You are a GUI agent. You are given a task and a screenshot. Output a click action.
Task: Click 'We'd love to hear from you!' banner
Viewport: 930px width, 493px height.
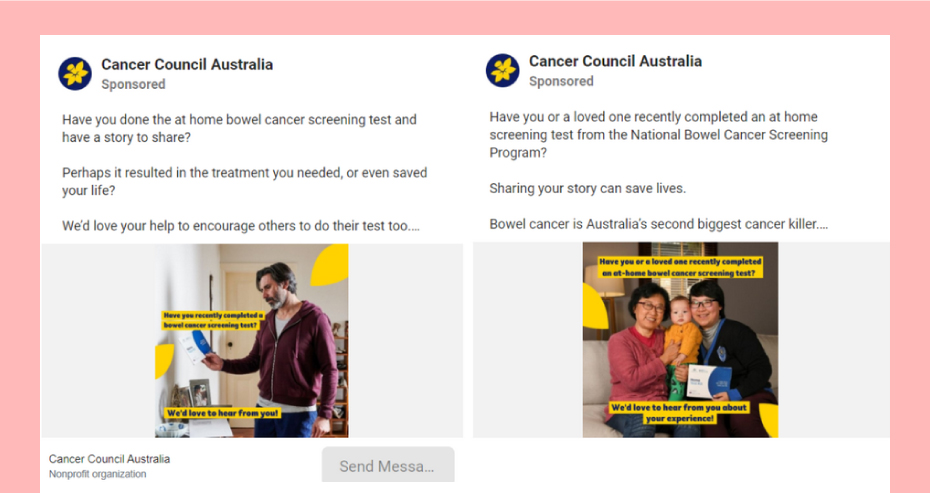(222, 413)
